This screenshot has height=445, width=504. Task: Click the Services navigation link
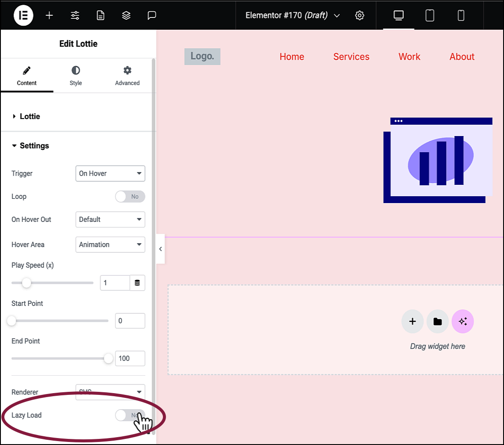coord(352,57)
